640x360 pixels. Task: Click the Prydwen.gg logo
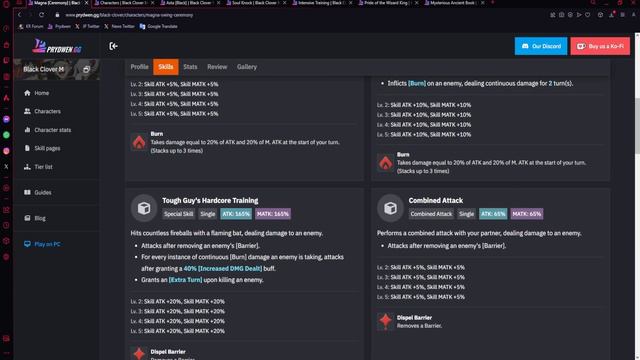coord(57,46)
